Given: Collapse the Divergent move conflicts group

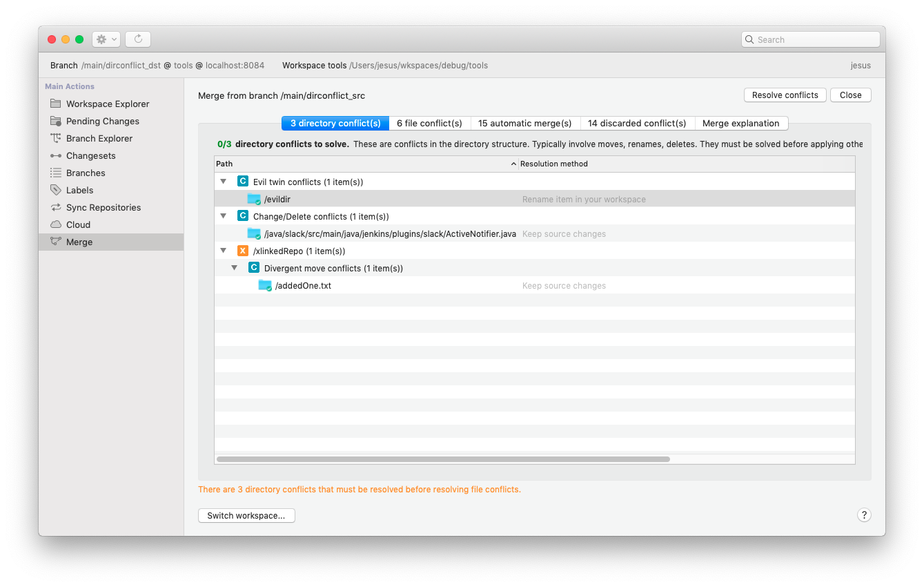Looking at the screenshot, I should 234,267.
